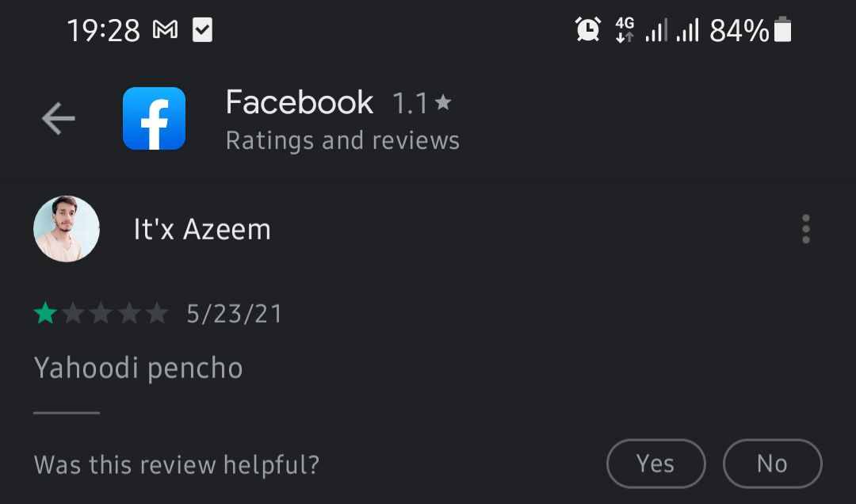Open the three-dot menu on Azeem's review
This screenshot has width=856, height=504.
(x=805, y=229)
